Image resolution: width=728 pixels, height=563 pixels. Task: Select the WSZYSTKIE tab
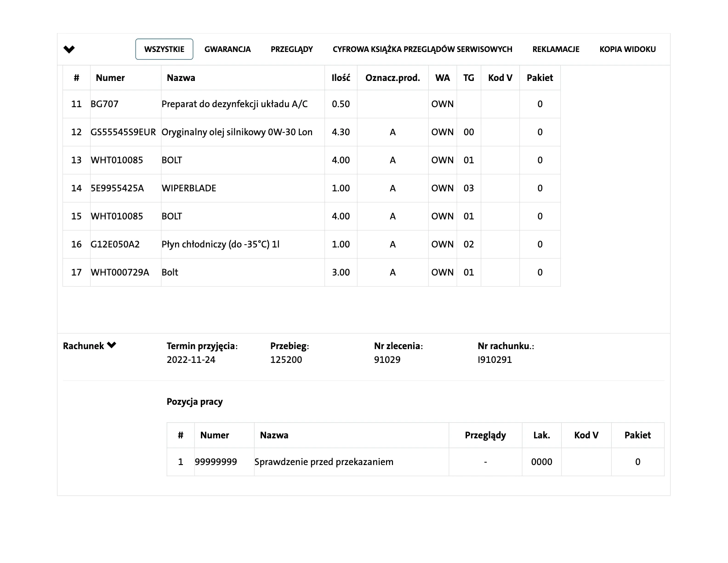164,49
